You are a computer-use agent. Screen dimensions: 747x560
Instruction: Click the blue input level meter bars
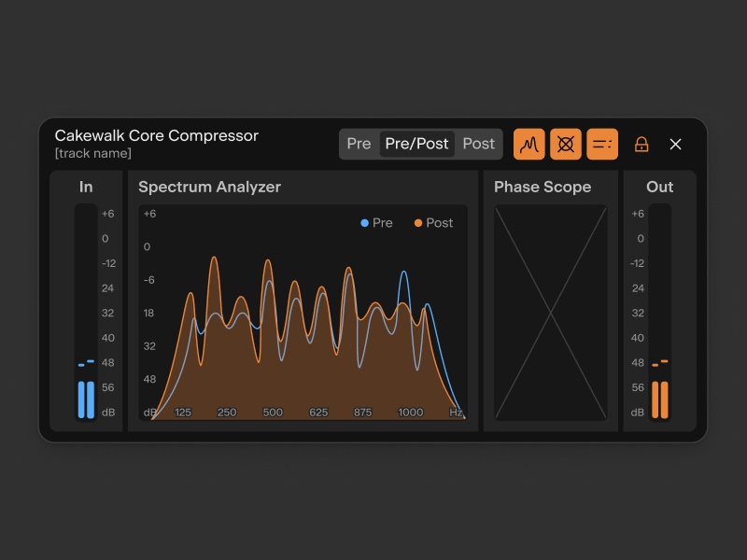[x=86, y=399]
